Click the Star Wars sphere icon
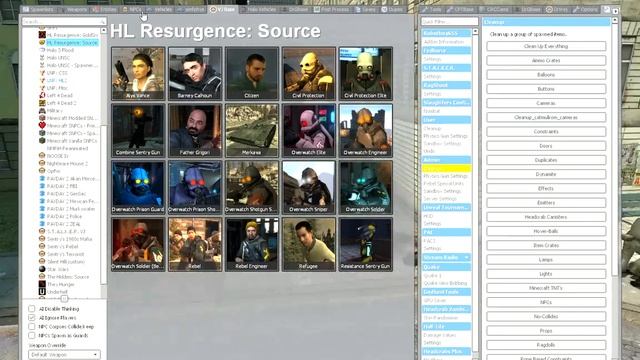 coord(42,269)
